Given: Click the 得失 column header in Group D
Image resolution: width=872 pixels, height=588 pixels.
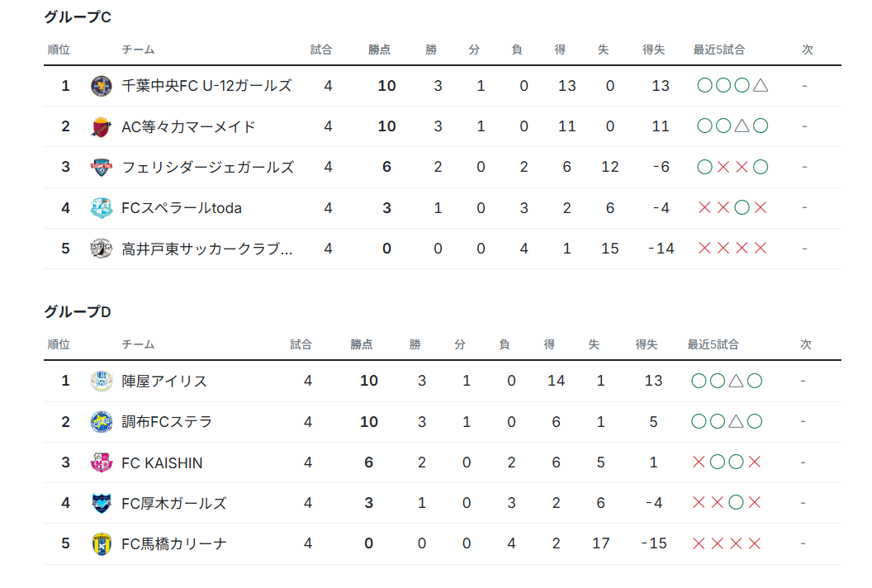Looking at the screenshot, I should 647,344.
